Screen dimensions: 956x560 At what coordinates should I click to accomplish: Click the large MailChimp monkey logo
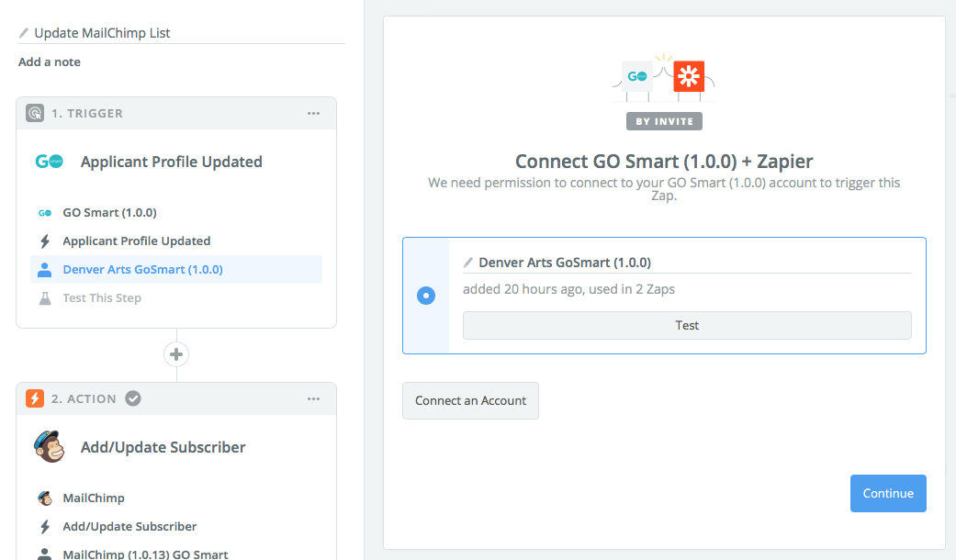coord(50,447)
